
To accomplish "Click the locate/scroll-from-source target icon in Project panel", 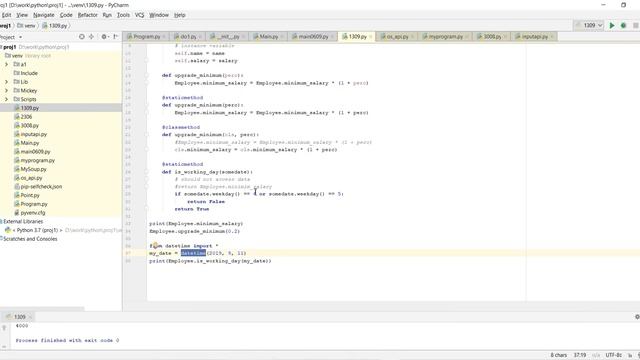I will [x=82, y=37].
